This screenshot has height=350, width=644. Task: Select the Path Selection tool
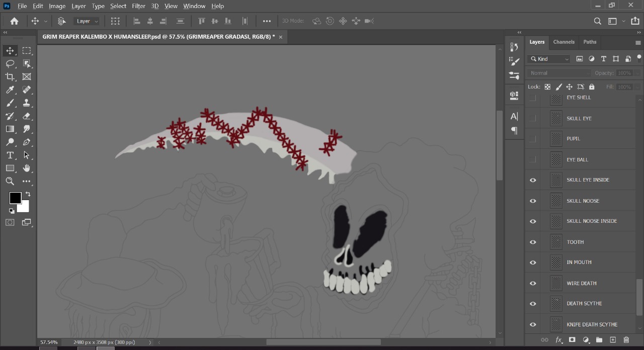click(27, 155)
